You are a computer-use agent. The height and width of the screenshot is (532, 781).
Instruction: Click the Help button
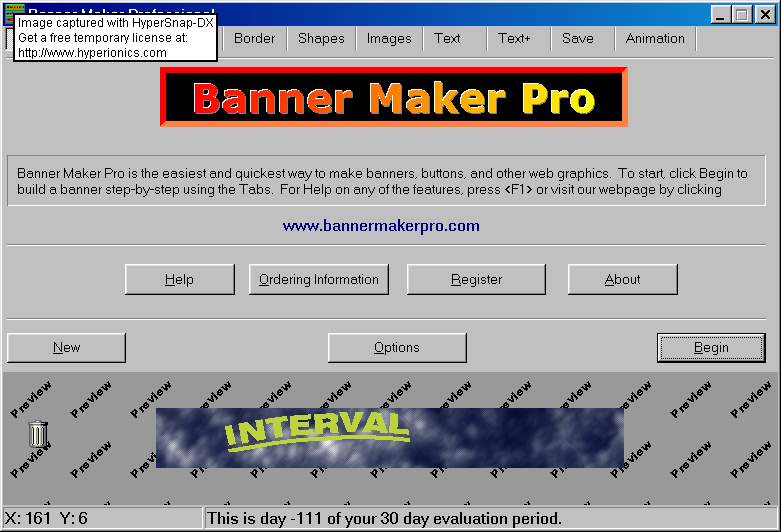coord(180,279)
